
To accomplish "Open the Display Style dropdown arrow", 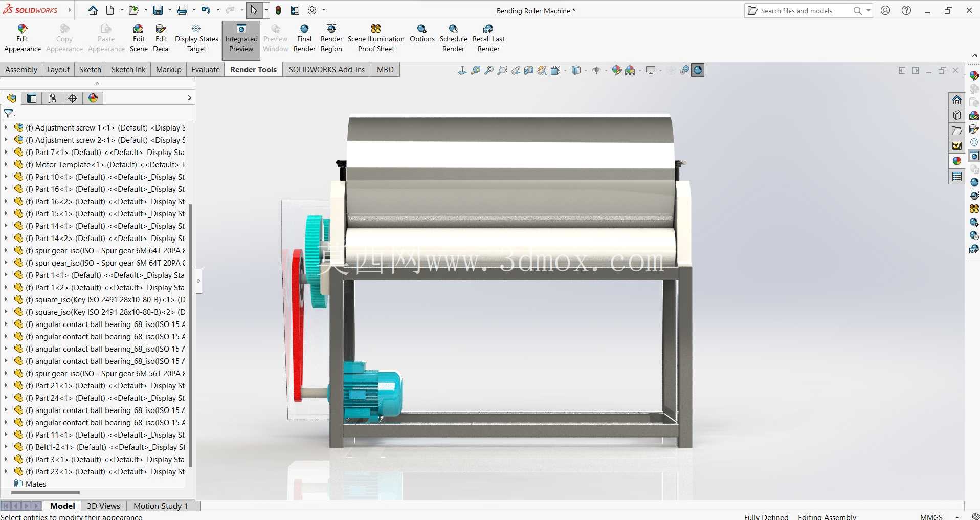I will point(586,70).
